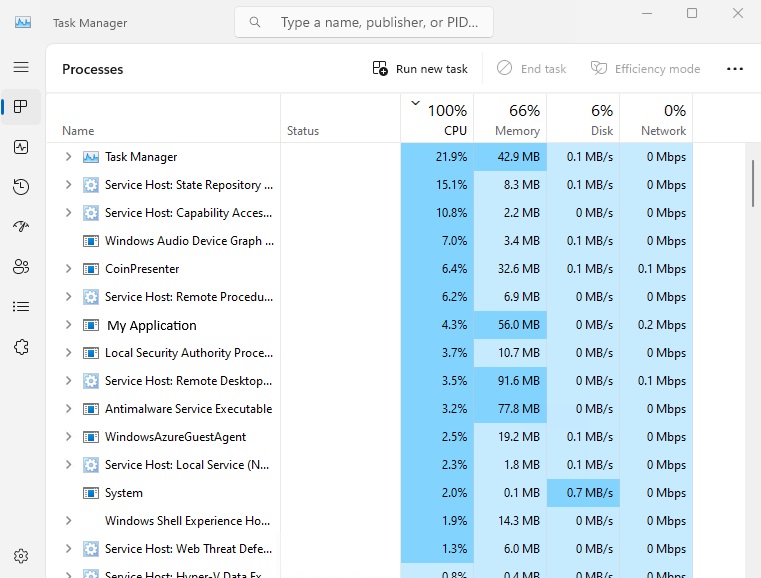Select Service Host: Local Service process name
The width and height of the screenshot is (761, 578).
(187, 465)
